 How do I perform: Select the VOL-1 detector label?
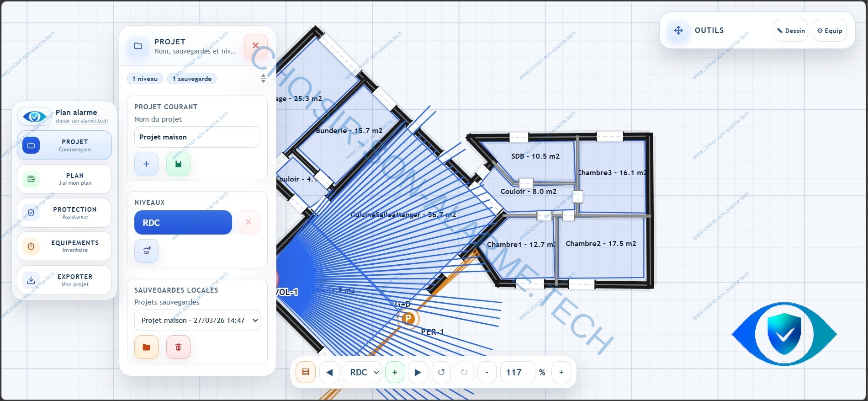coord(287,292)
